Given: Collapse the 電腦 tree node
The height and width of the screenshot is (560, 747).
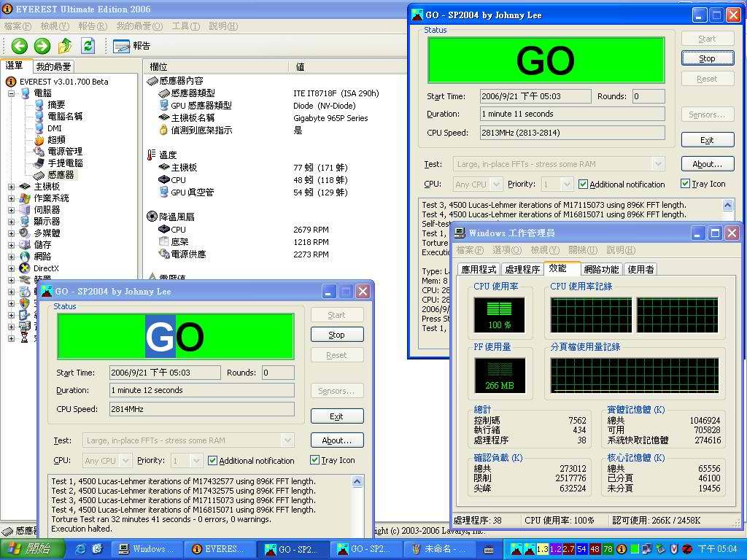Looking at the screenshot, I should click(x=12, y=93).
